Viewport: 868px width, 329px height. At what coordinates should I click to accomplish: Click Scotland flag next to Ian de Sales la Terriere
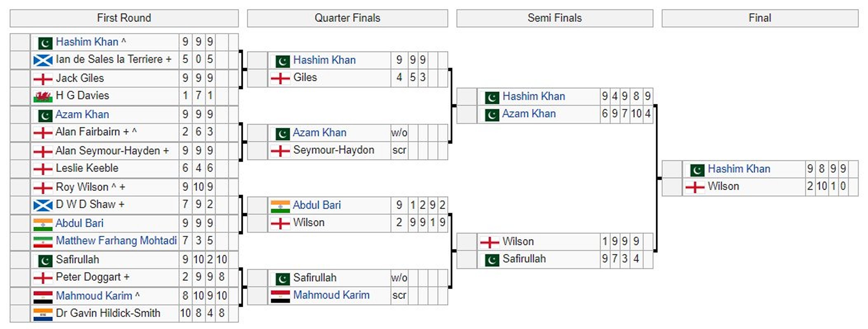pyautogui.click(x=43, y=60)
